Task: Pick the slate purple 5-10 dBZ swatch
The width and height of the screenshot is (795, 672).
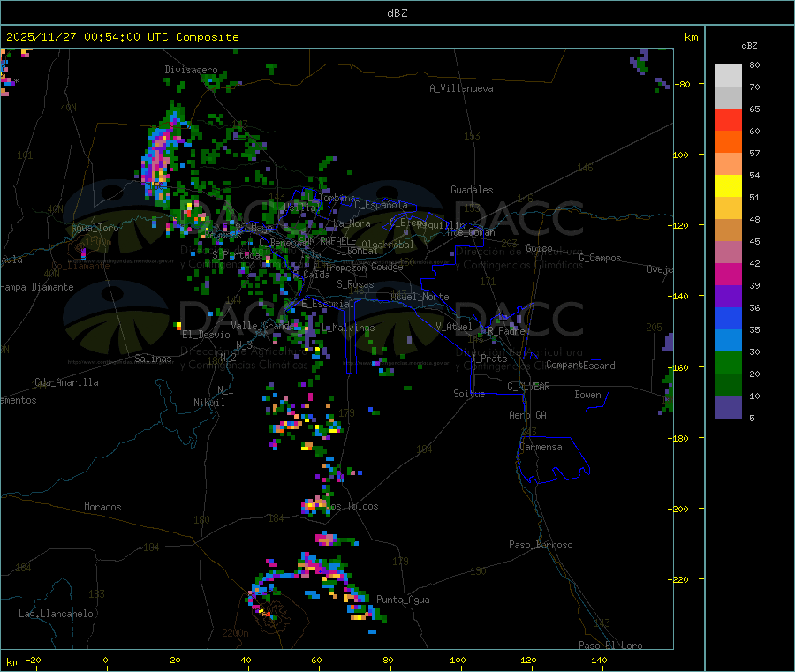Action: (728, 406)
